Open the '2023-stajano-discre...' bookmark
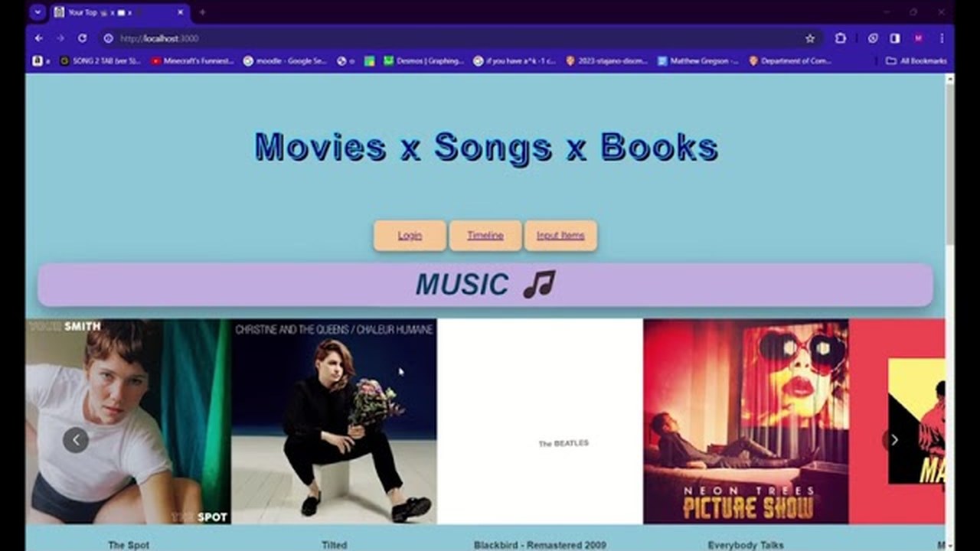Viewport: 980px width, 551px height. 607,61
